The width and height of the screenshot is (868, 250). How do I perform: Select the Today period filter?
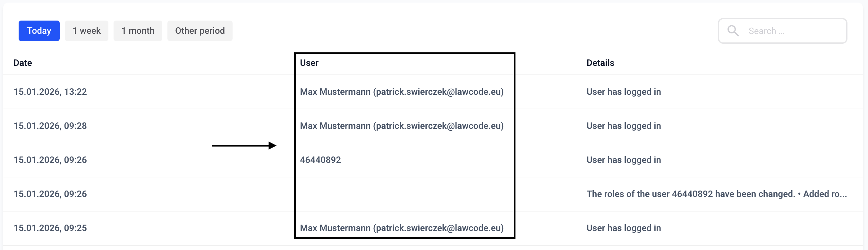[x=39, y=31]
